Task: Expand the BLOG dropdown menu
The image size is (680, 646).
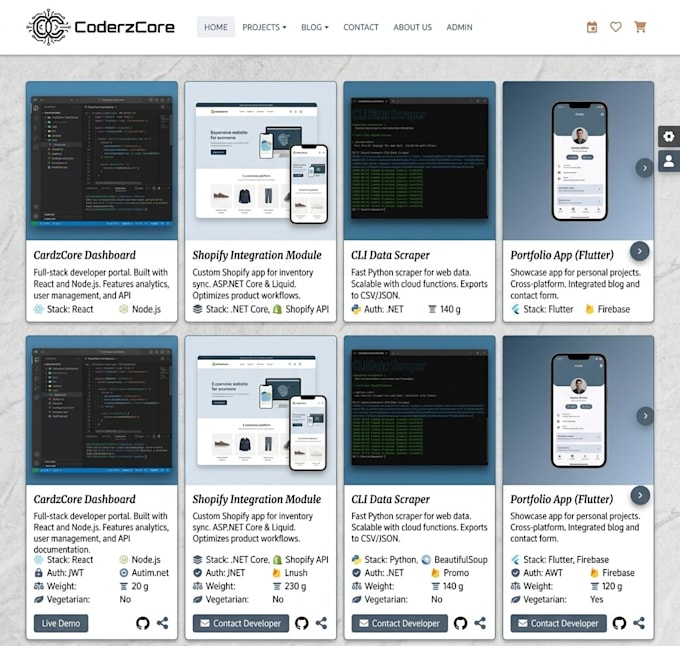Action: pos(315,27)
